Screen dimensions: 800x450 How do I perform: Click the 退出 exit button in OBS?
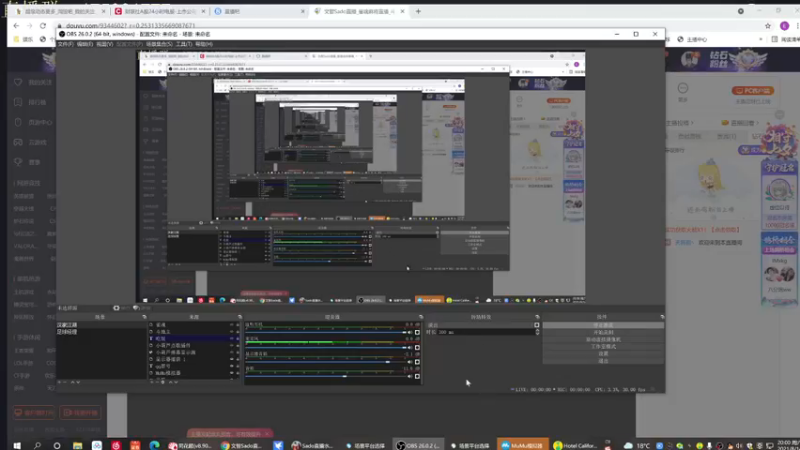[x=603, y=361]
